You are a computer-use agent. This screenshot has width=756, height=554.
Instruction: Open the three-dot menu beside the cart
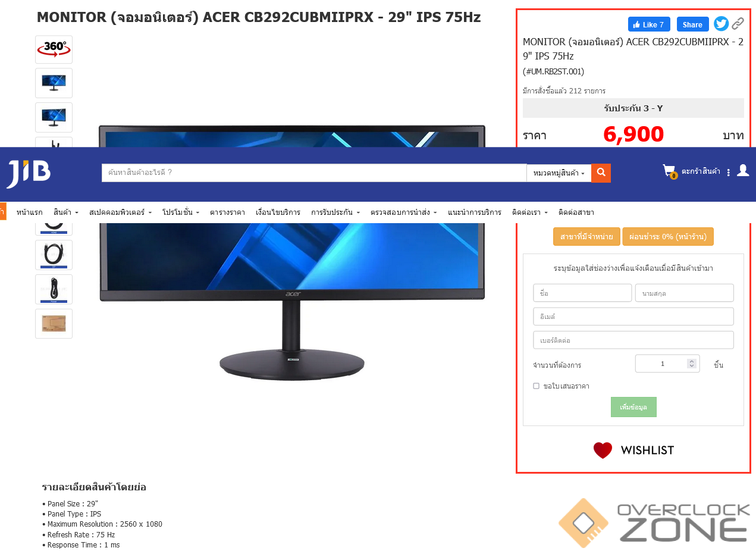pyautogui.click(x=729, y=173)
